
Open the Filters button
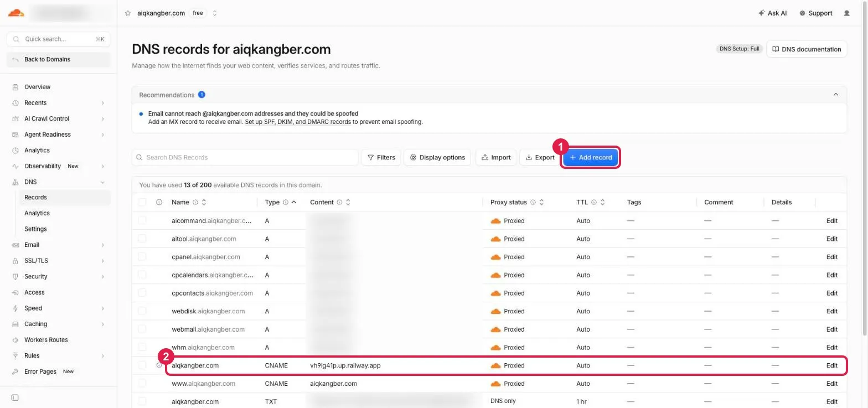click(381, 157)
